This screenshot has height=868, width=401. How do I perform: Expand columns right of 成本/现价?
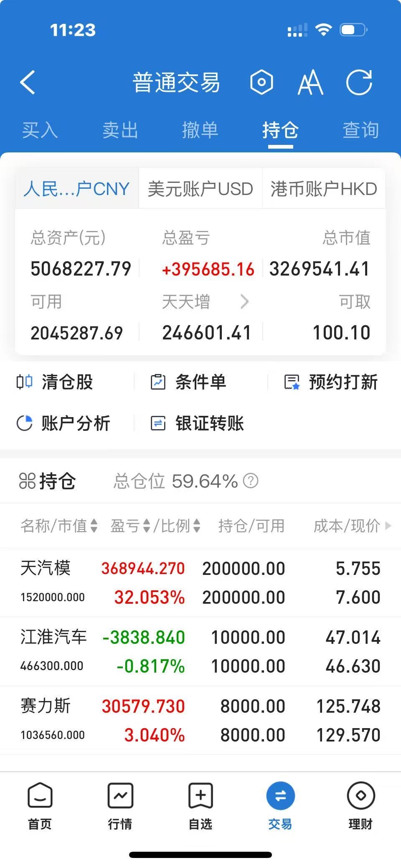[388, 526]
